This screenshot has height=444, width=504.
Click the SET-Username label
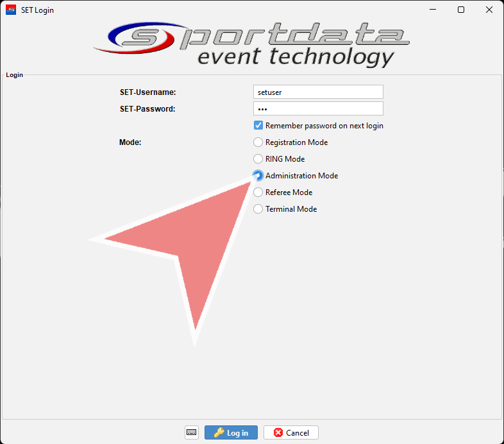coord(147,92)
